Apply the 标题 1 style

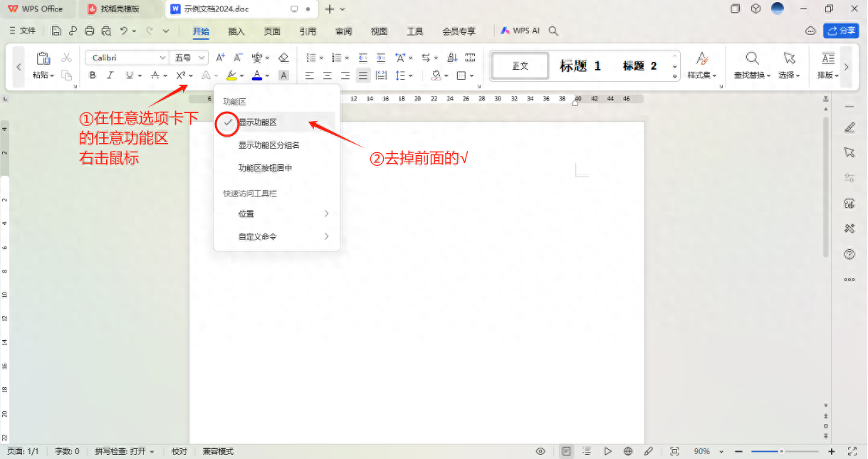580,65
